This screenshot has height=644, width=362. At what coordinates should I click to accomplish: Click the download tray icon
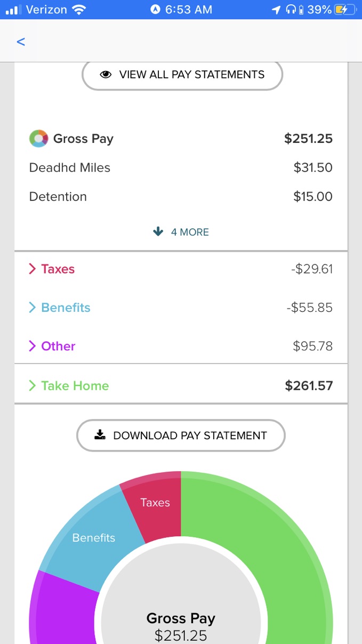click(x=100, y=435)
